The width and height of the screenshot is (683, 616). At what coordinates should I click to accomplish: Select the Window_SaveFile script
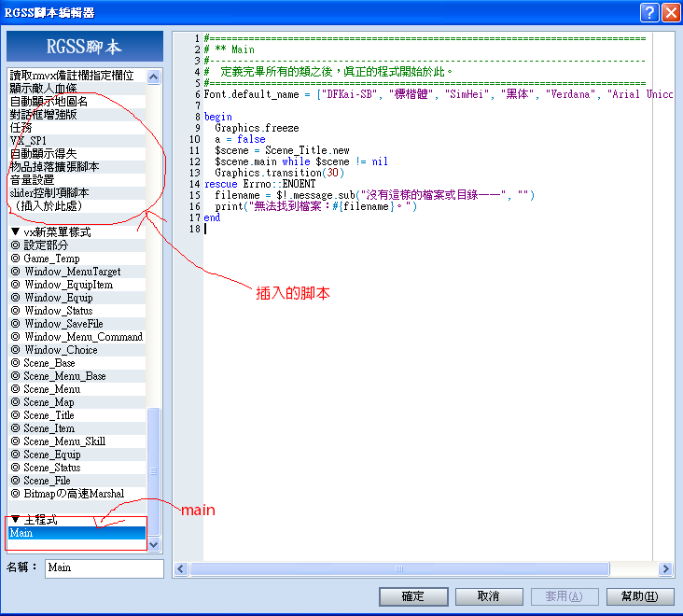tap(77, 324)
